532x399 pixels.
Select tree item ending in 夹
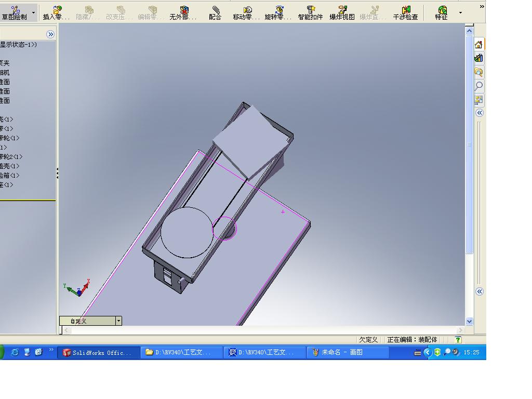(x=5, y=63)
